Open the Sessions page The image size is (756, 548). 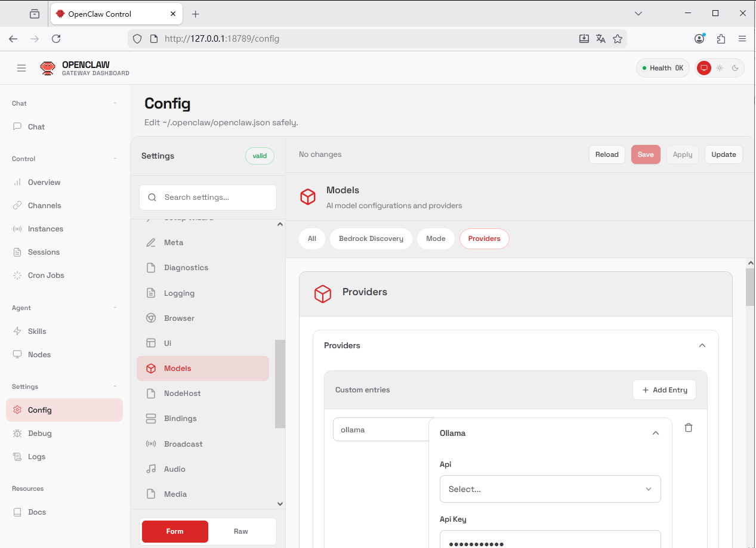pos(64,252)
